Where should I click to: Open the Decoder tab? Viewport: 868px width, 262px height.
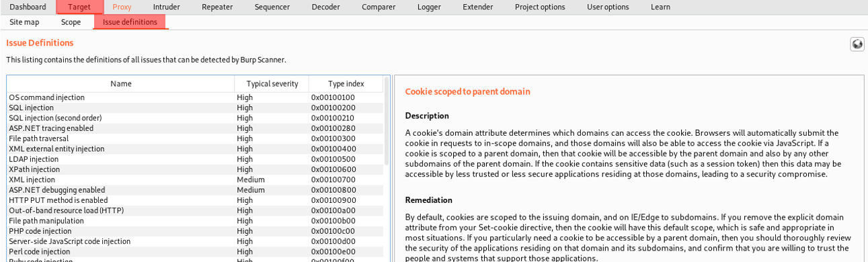pyautogui.click(x=325, y=7)
